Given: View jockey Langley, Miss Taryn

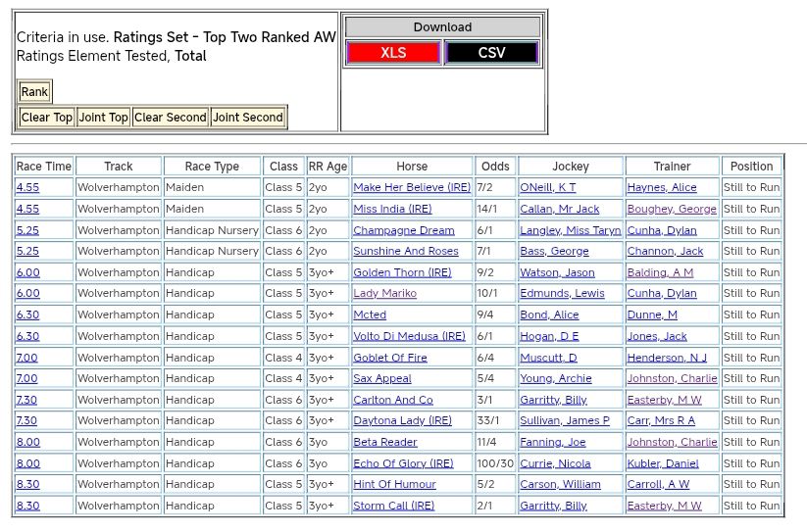Looking at the screenshot, I should [x=570, y=230].
